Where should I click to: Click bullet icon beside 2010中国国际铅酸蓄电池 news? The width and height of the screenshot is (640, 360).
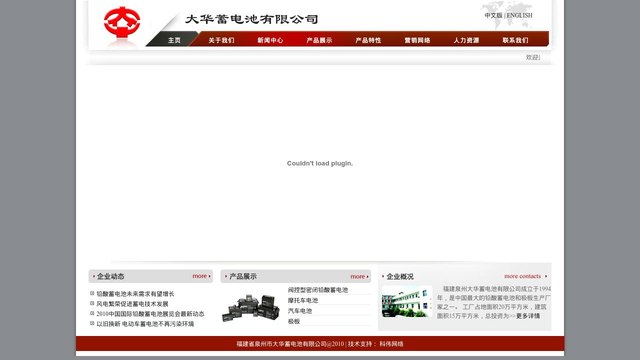pos(92,313)
